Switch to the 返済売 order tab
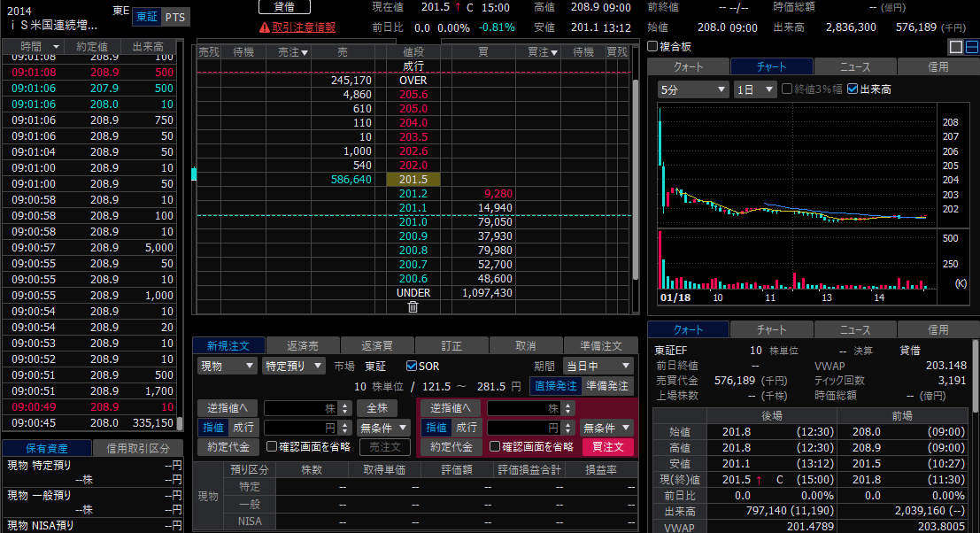Screen dimensions: 980x533 pyautogui.click(x=303, y=345)
